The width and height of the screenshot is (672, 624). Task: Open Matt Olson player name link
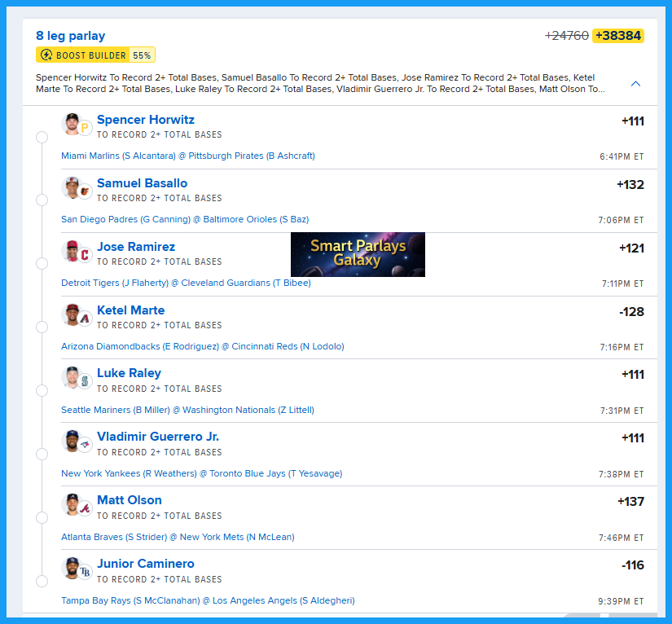(130, 499)
